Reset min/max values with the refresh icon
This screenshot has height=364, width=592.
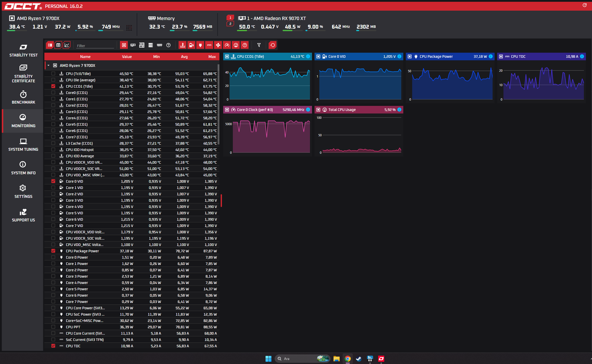[273, 45]
